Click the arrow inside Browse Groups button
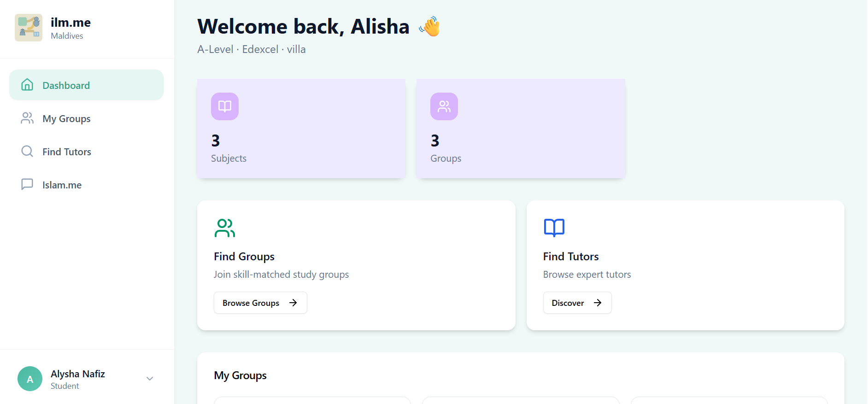This screenshot has height=404, width=868. coord(293,303)
